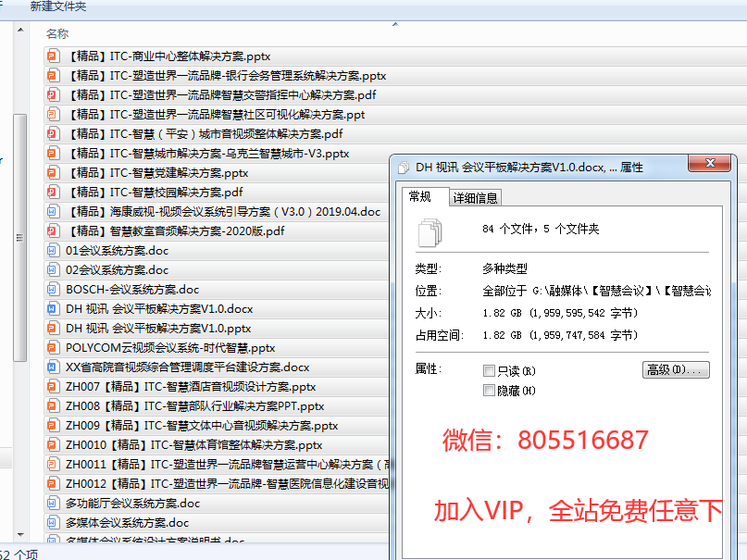Click Word icon of BOSCH-会议系统方案.doc
Image resolution: width=747 pixels, height=560 pixels.
pyautogui.click(x=53, y=290)
